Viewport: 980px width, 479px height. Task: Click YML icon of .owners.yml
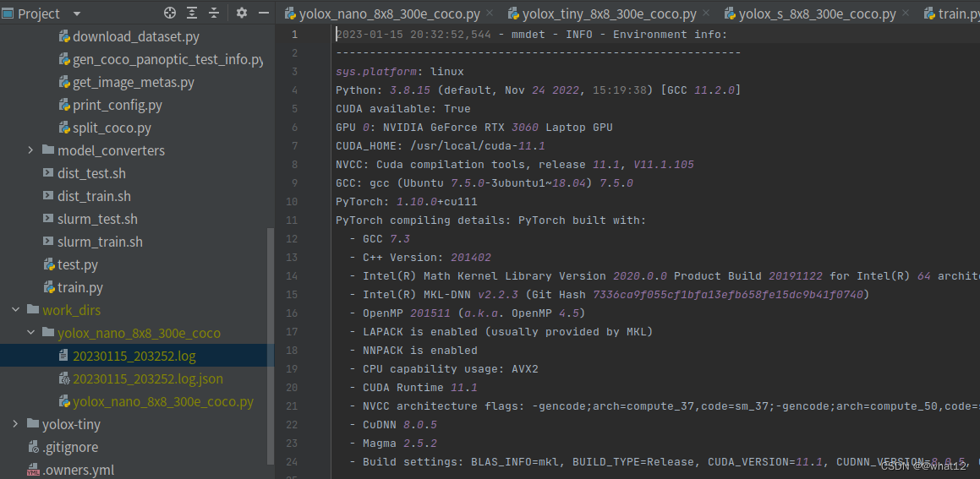coord(33,470)
